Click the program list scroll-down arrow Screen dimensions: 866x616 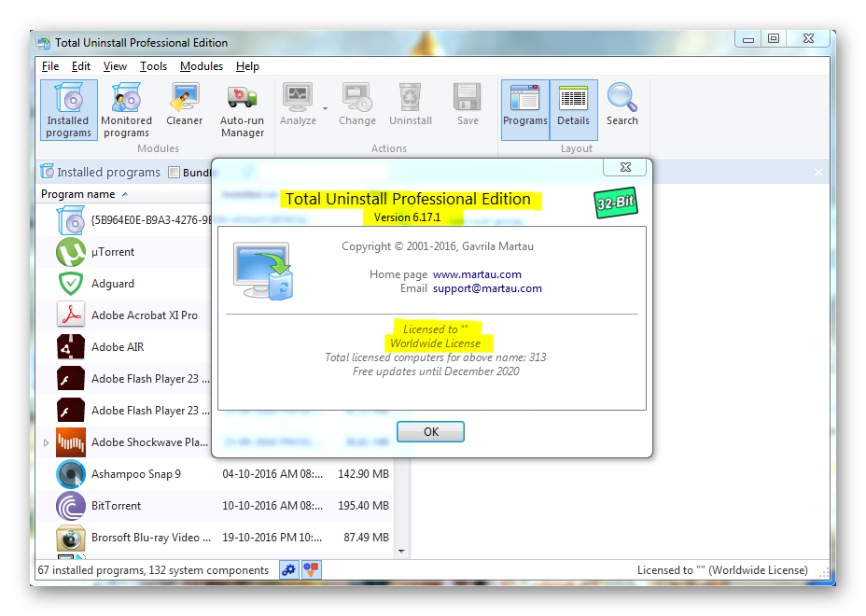401,552
